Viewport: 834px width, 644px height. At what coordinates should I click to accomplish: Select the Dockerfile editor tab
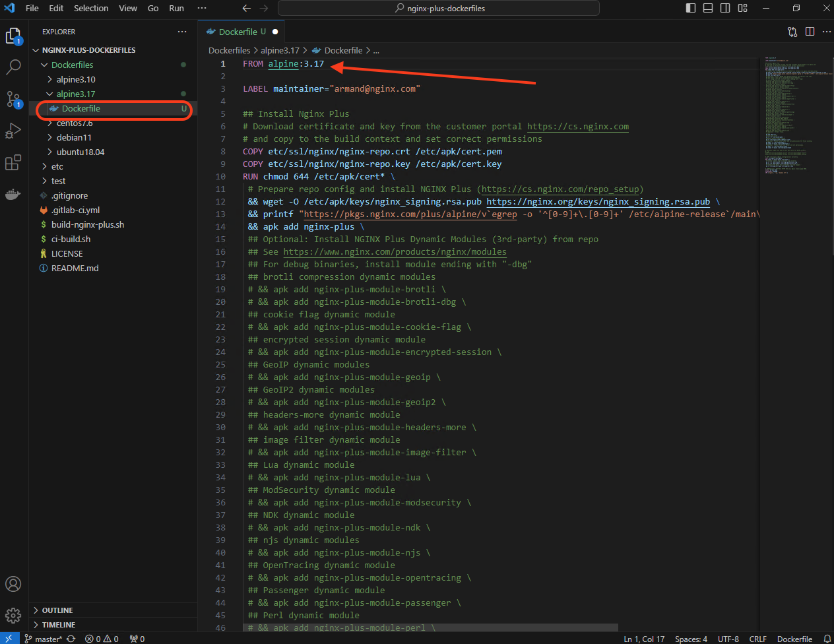(x=241, y=32)
